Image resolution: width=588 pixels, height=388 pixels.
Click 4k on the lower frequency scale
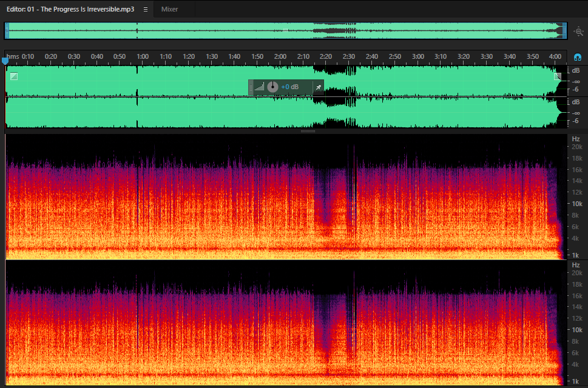point(575,364)
